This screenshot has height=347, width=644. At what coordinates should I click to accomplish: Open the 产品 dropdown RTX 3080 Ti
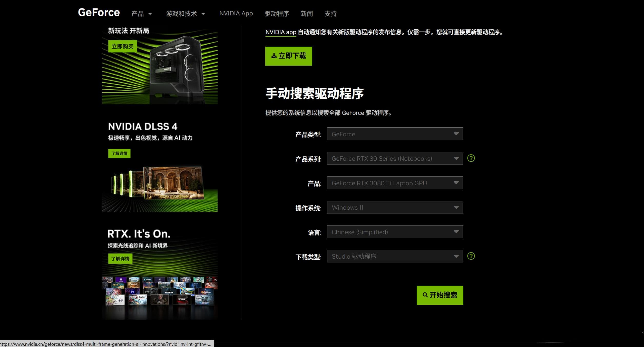[x=395, y=183]
